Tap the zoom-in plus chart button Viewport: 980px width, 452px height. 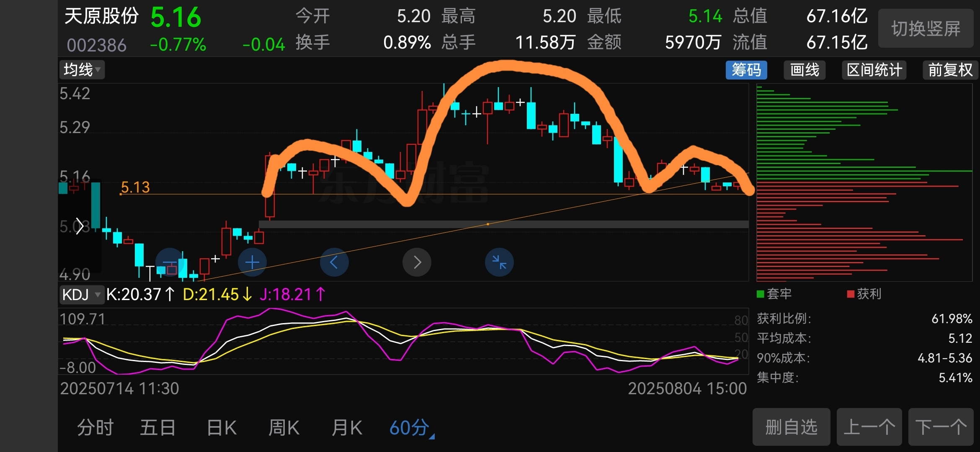252,262
